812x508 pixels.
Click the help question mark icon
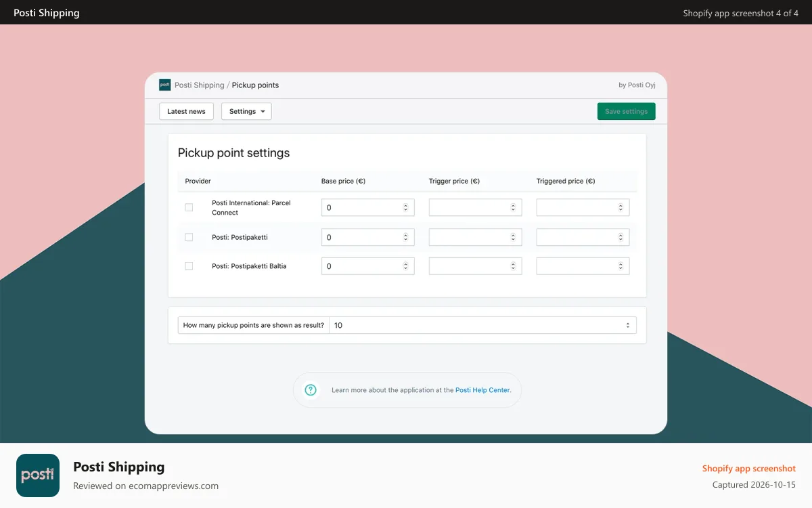(311, 390)
